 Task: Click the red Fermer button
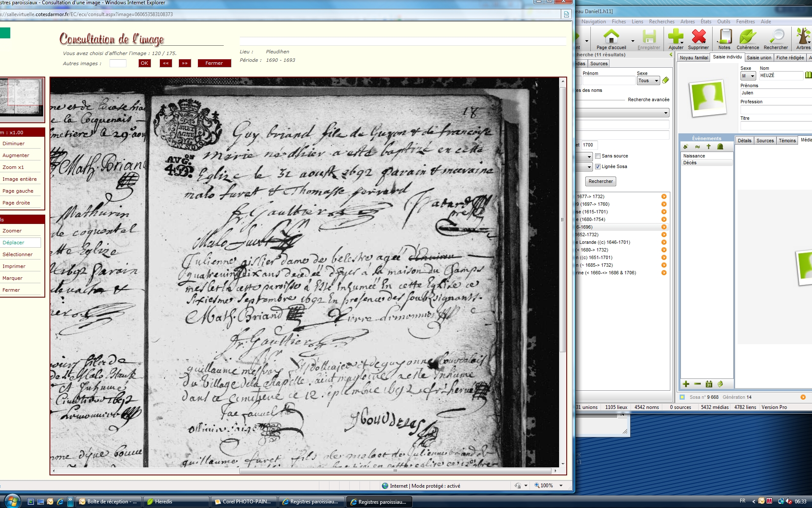tap(214, 63)
